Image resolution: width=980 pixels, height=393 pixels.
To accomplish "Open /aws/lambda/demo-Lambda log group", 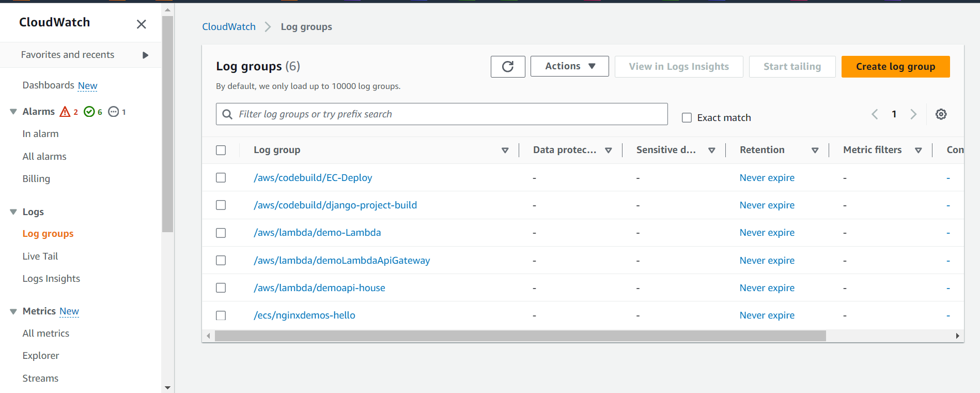I will (317, 233).
